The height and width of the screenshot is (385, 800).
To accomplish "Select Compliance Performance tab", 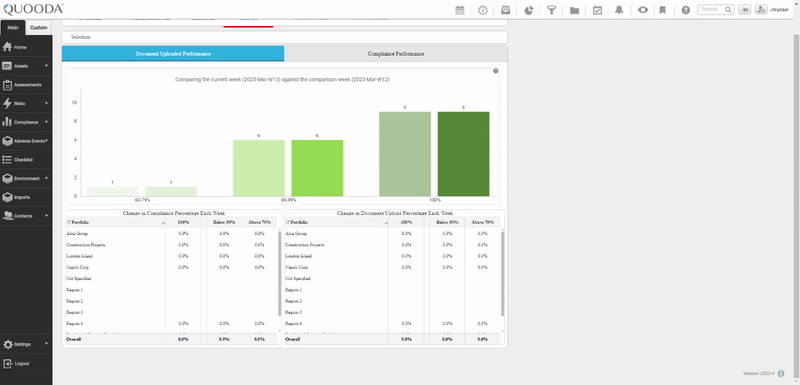I will [396, 54].
